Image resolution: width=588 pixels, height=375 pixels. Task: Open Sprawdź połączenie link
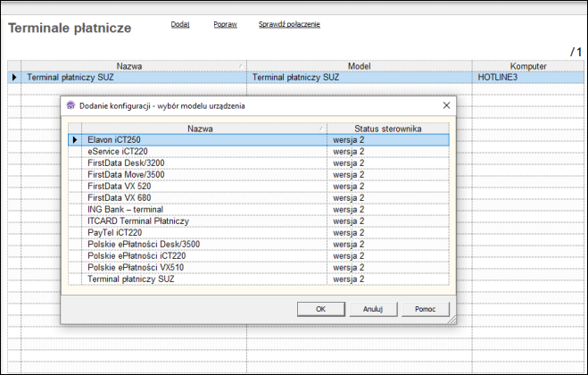click(289, 24)
